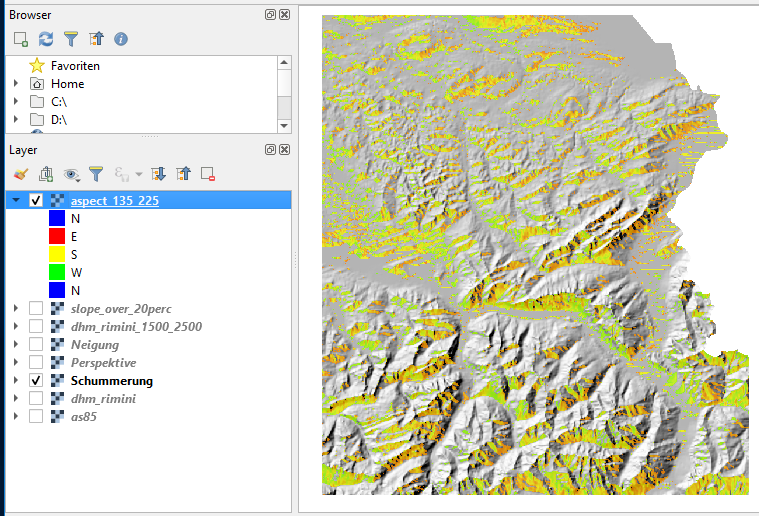
Task: Turn off the Schummerung layer checkbox
Action: tap(36, 381)
